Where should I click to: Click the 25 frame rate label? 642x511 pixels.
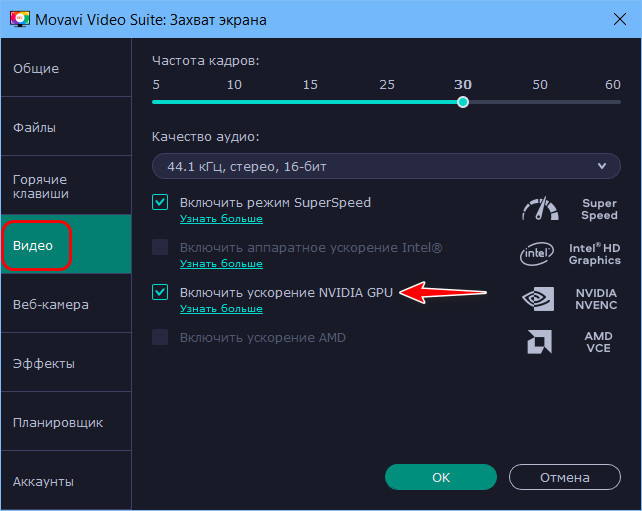(387, 84)
